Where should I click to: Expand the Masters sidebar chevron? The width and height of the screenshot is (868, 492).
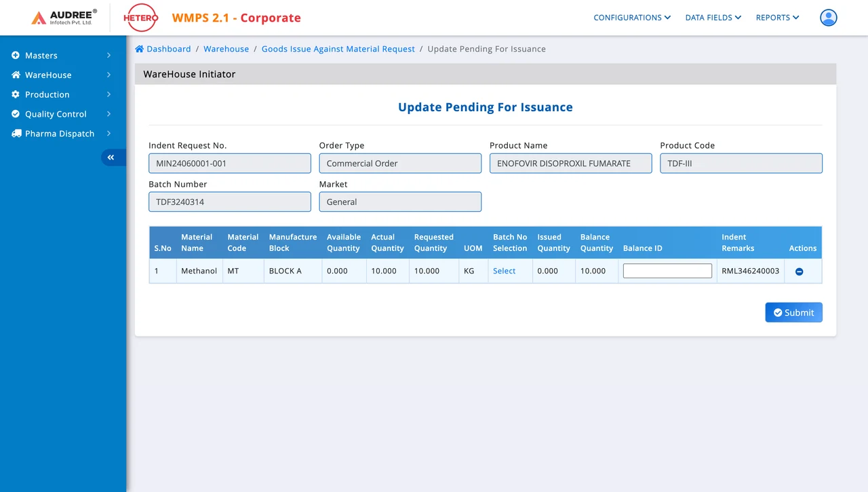click(108, 56)
